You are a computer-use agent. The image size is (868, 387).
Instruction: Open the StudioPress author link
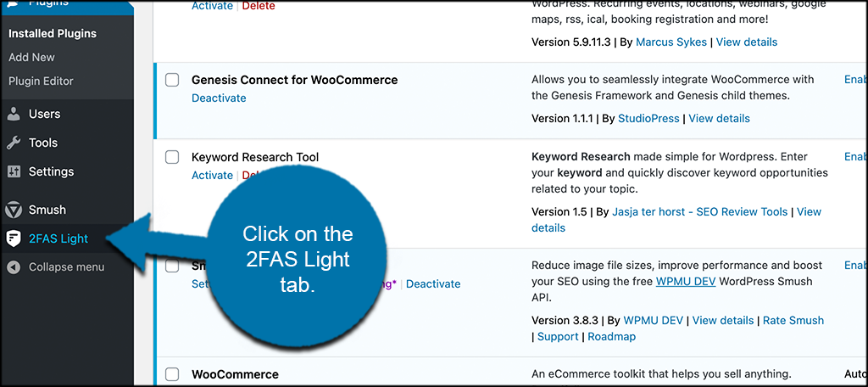pyautogui.click(x=648, y=119)
